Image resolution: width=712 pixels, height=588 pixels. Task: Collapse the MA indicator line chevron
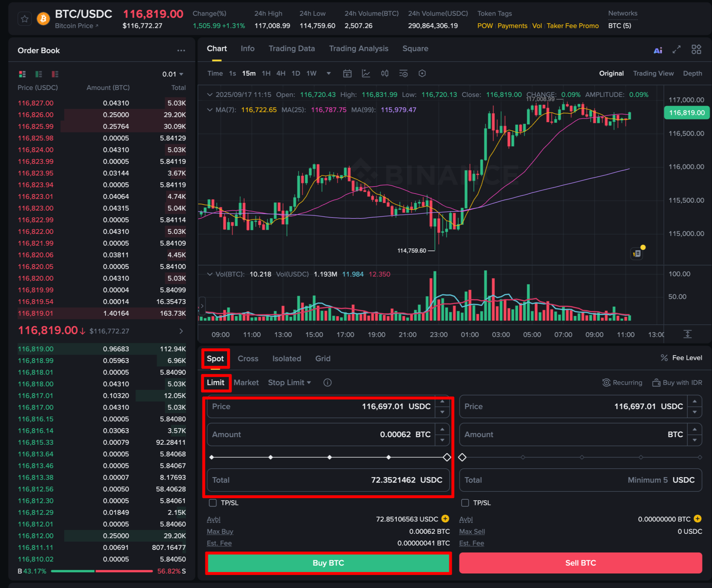[210, 110]
